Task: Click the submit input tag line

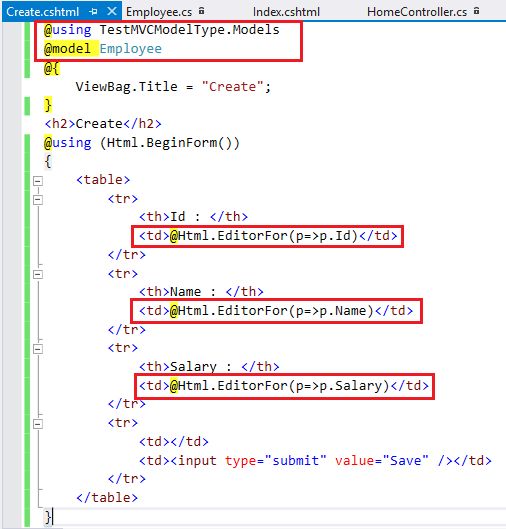Action: (x=315, y=460)
